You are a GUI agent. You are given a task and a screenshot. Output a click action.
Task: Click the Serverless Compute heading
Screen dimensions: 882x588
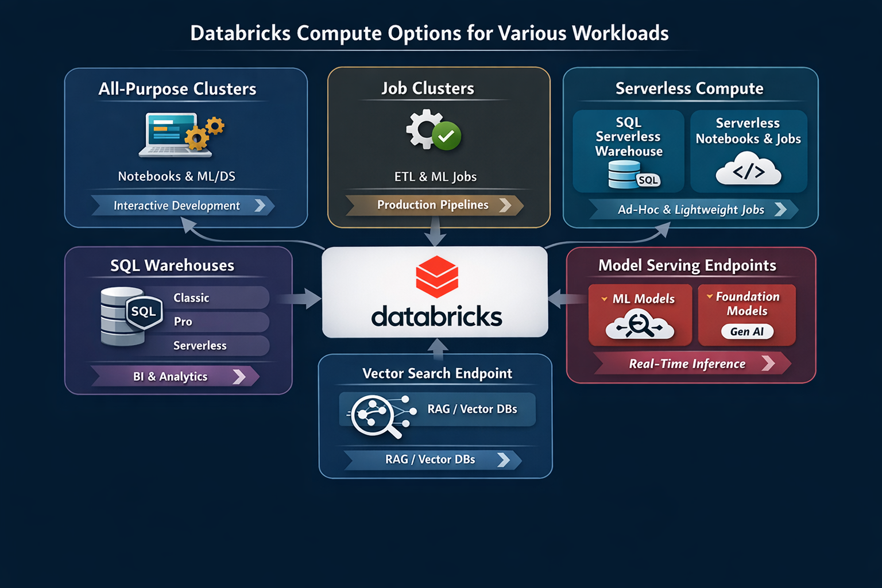[x=690, y=88]
